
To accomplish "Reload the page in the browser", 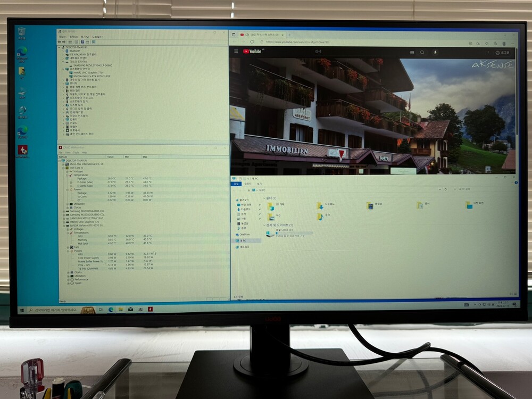I will (251, 42).
